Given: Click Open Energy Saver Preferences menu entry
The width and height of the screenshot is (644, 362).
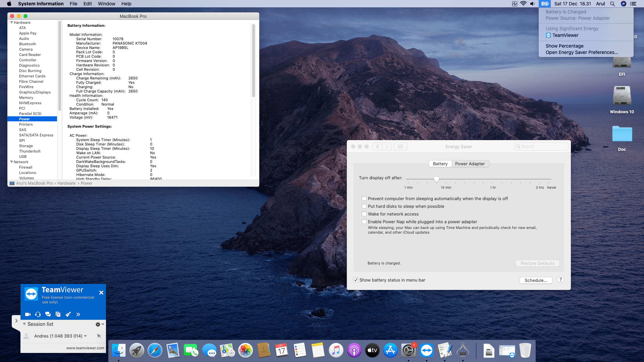Looking at the screenshot, I should [x=581, y=52].
